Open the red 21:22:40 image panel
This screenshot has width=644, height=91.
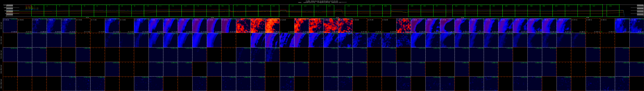[258, 25]
